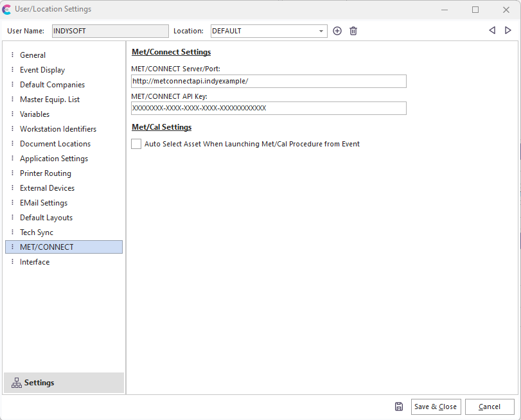Open the Location dropdown
521x420 pixels.
(x=322, y=31)
